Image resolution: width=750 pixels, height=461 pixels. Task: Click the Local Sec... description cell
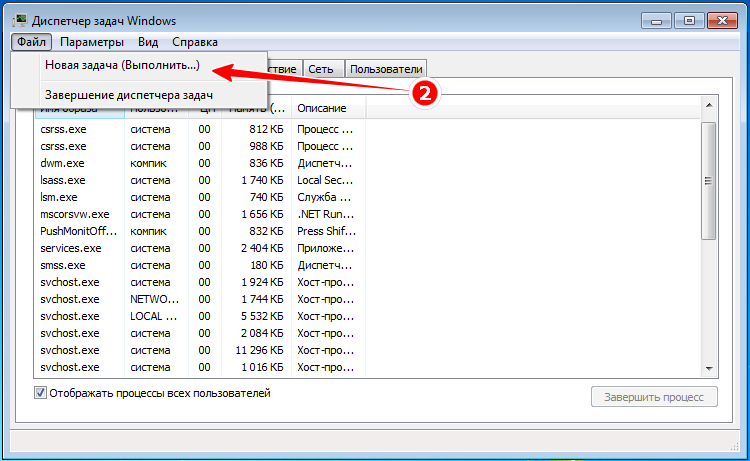325,180
